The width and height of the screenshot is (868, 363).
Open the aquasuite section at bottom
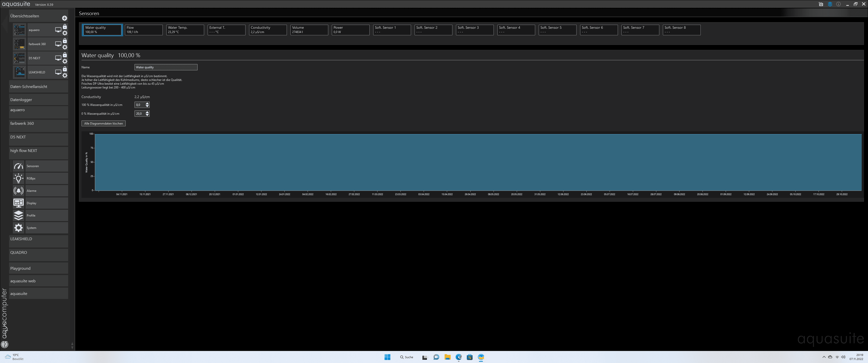coord(38,293)
